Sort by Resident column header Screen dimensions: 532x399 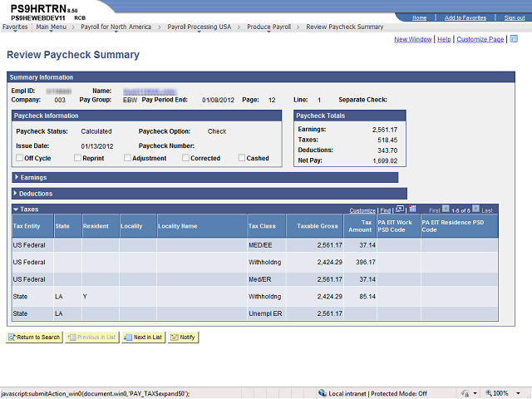[96, 226]
